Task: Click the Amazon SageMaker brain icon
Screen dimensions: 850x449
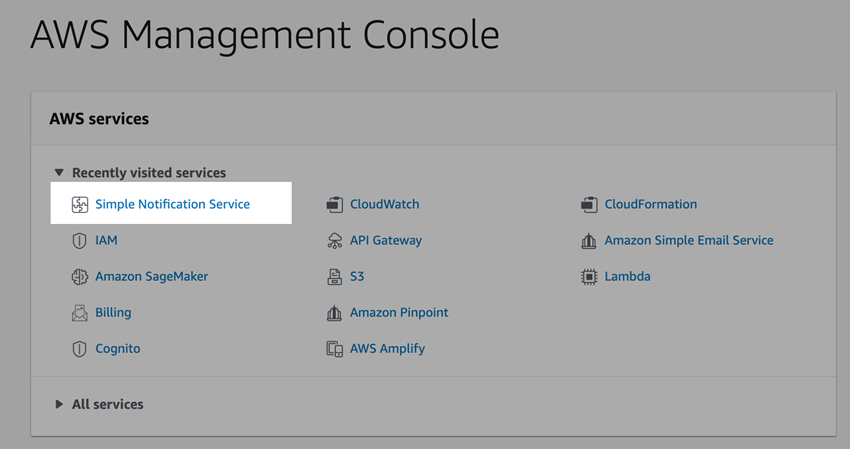Action: coord(80,277)
